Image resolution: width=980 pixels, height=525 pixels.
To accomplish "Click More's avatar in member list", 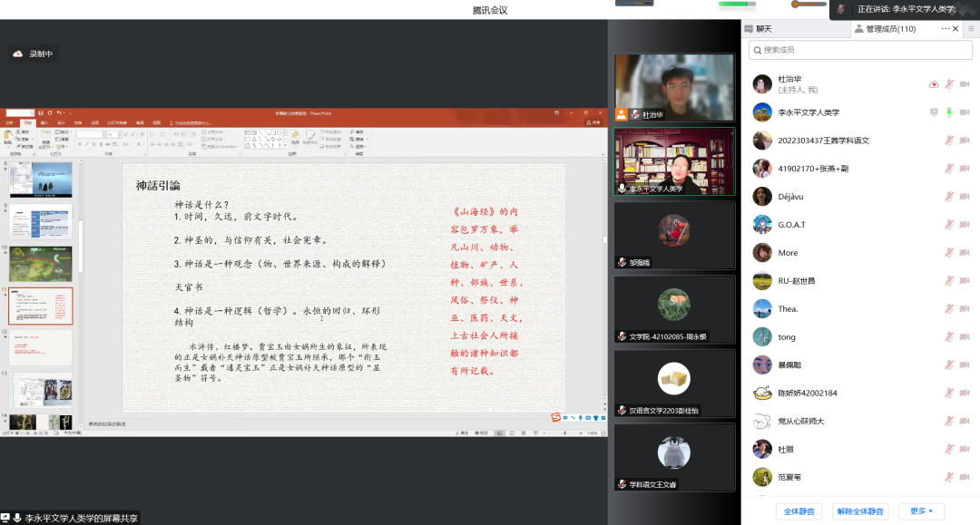I will [x=762, y=253].
